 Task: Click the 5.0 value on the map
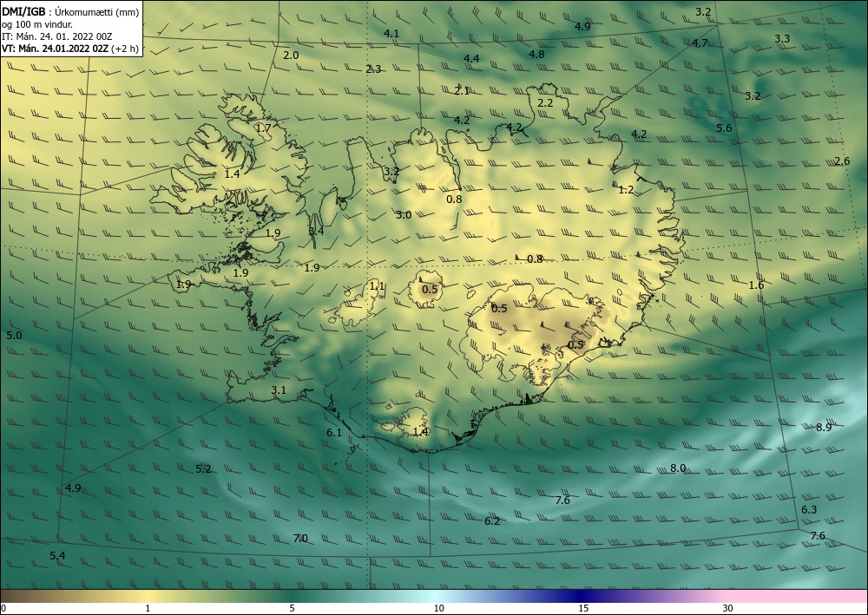pos(14,336)
